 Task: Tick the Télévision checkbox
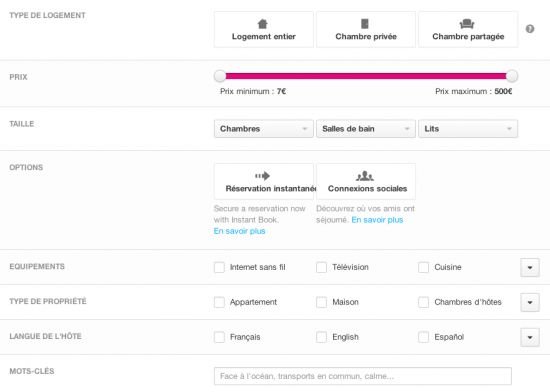point(321,267)
